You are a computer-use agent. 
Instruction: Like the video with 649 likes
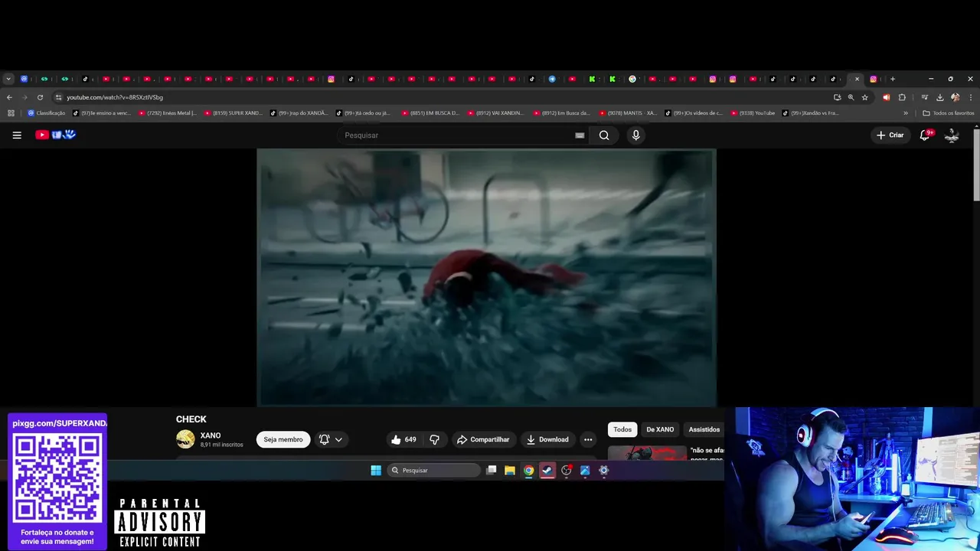[x=403, y=439]
